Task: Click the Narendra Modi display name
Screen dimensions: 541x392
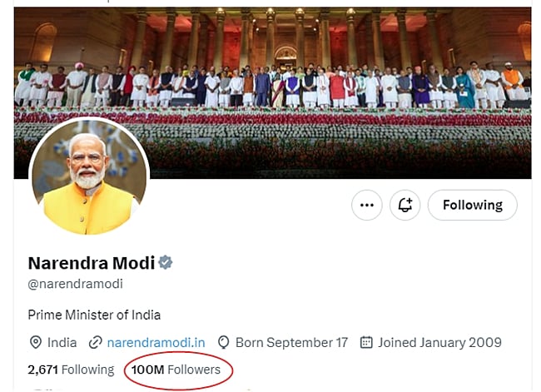Action: tap(92, 263)
